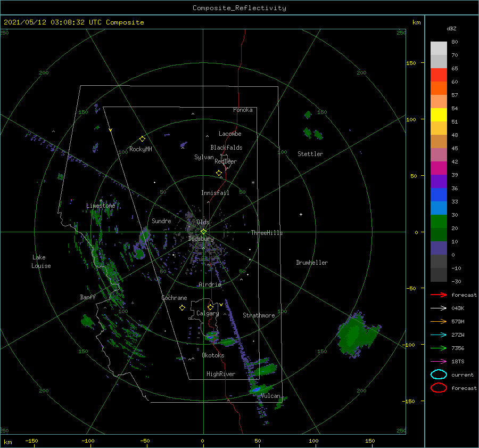Select the magenta 39-42 dBZ swatch
479x448 pixels.
pos(439,168)
